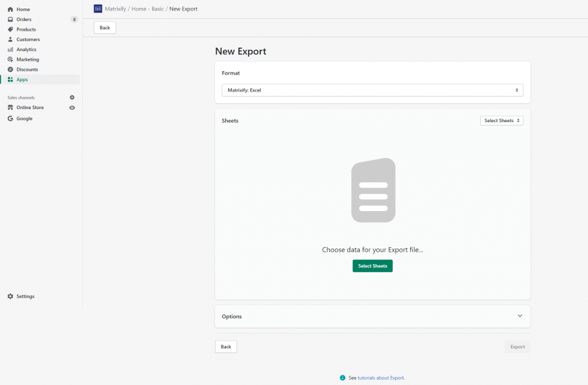Select Apps in the sidebar menu
The image size is (588, 385).
tap(22, 79)
